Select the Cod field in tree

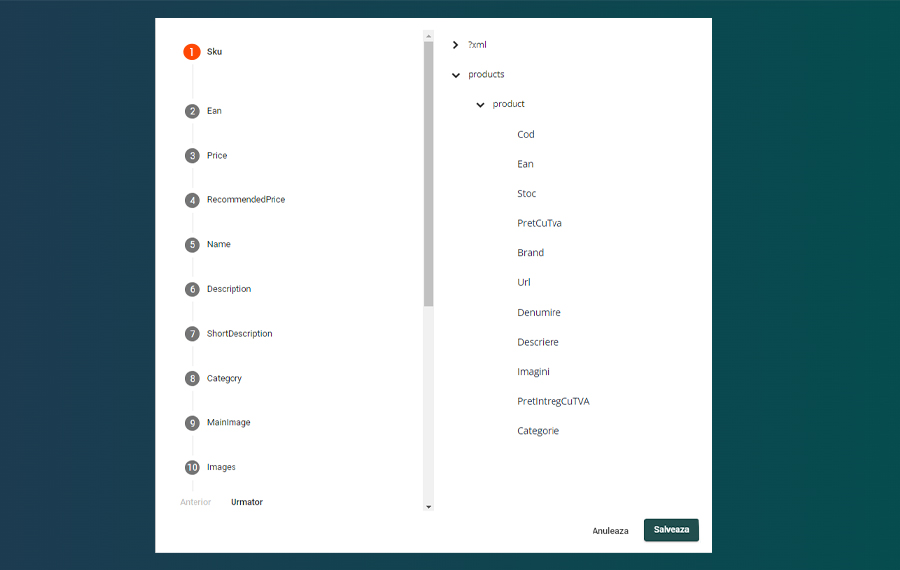[526, 134]
